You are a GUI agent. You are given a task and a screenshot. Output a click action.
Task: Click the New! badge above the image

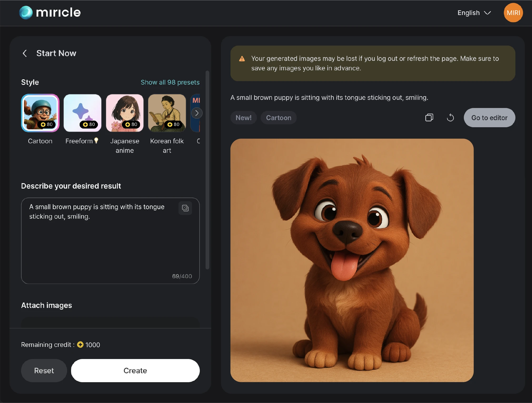pyautogui.click(x=243, y=117)
